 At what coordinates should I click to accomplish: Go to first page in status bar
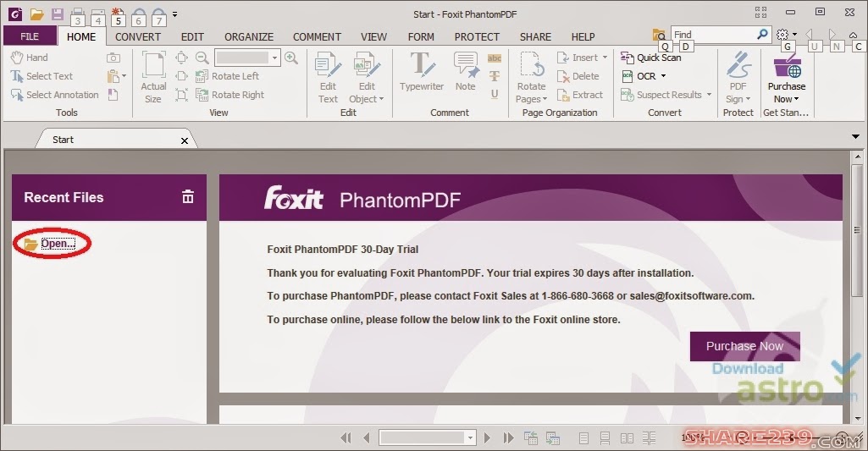[346, 438]
